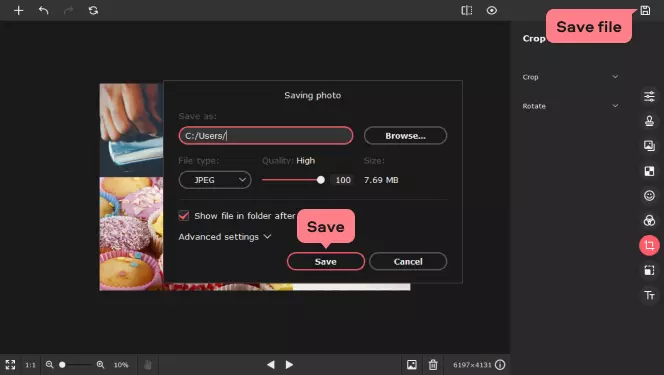Screen dimensions: 664x375
Task: Toggle the eye preview of original
Action: coord(492,11)
